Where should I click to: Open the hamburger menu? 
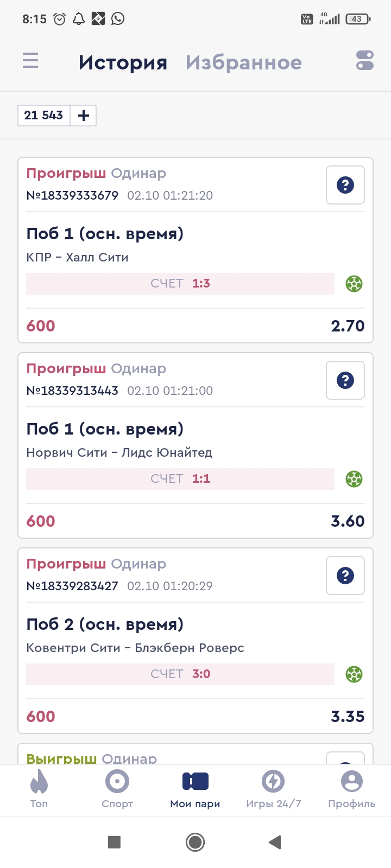pos(30,60)
